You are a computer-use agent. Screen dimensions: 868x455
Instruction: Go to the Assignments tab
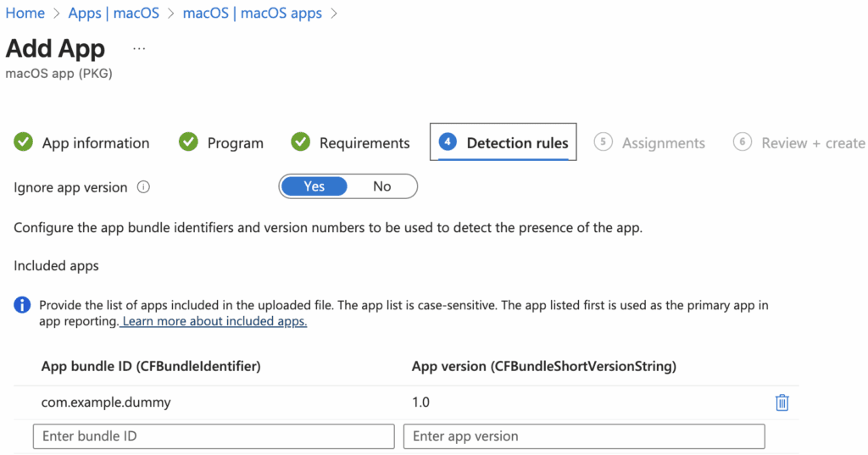pyautogui.click(x=663, y=143)
